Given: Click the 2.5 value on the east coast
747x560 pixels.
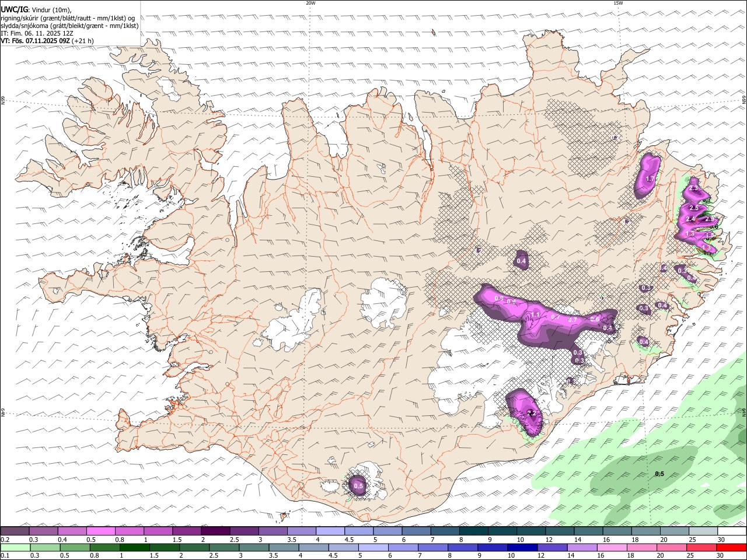Looking at the screenshot, I should pyautogui.click(x=694, y=208).
